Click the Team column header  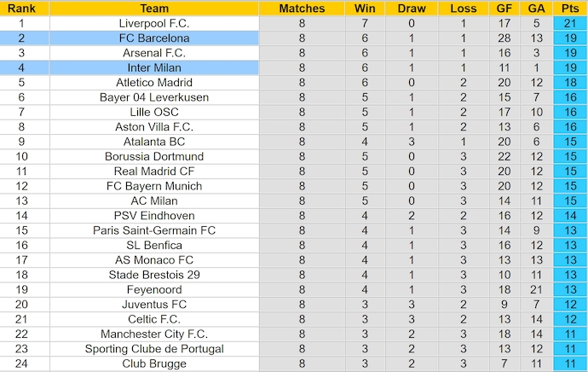tap(154, 9)
